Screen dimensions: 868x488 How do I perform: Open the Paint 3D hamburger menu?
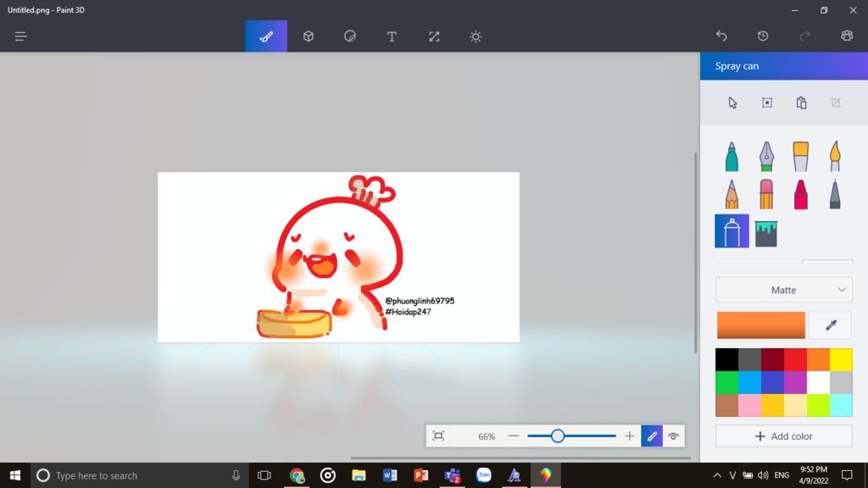point(20,36)
